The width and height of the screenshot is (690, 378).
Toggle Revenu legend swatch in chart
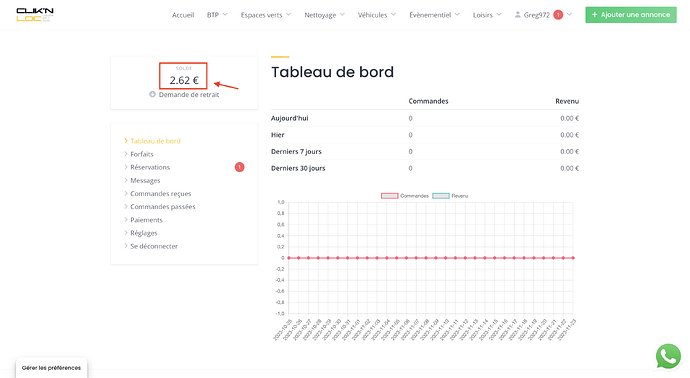441,196
